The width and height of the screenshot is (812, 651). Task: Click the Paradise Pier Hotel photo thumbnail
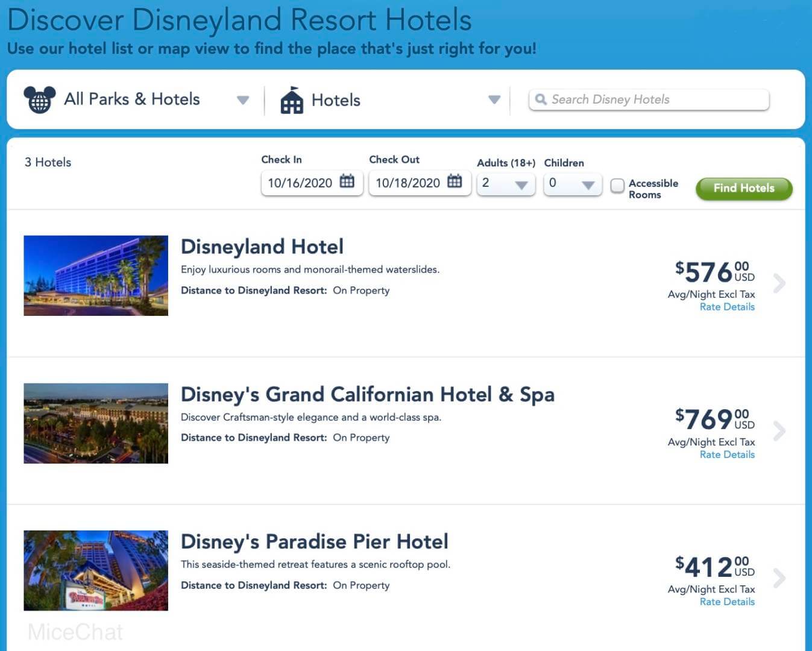click(96, 570)
